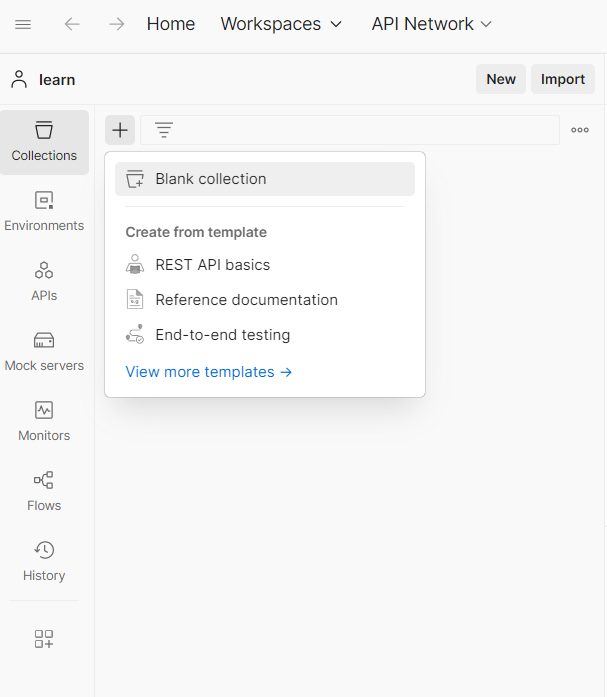Click the View more templates link

click(x=208, y=372)
